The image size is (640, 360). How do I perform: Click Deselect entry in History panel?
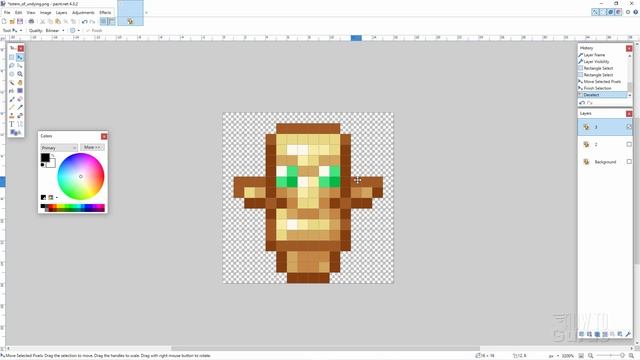click(602, 95)
